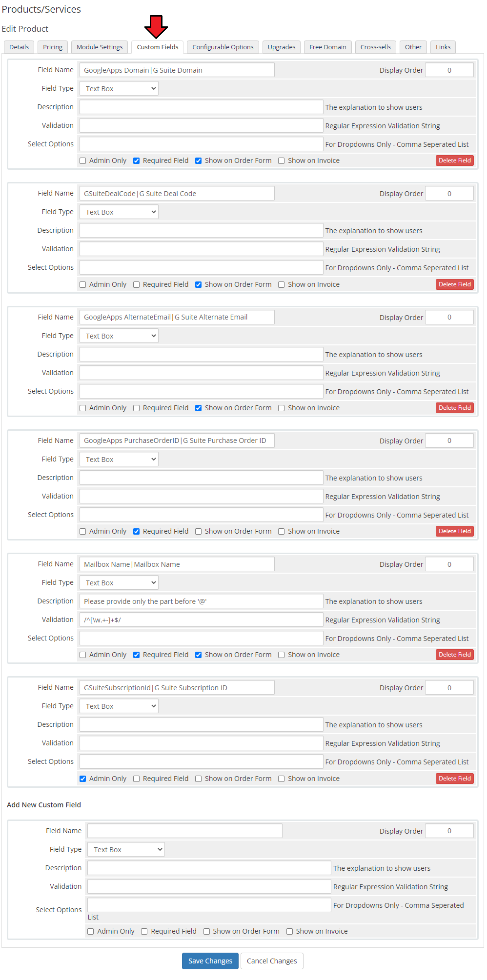Screen dimensions: 487x980
Task: Delete the GoogleApps PurchaseOrderID custom field
Action: coord(455,531)
